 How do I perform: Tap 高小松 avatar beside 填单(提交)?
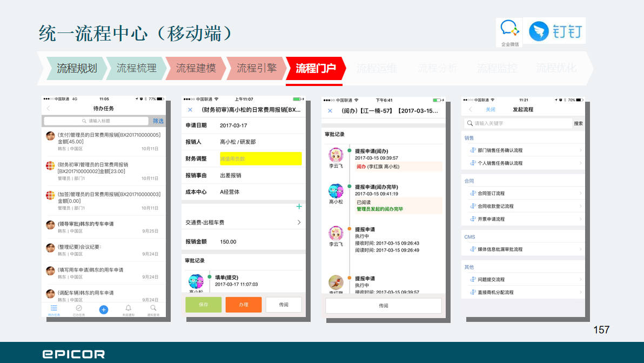click(x=196, y=282)
